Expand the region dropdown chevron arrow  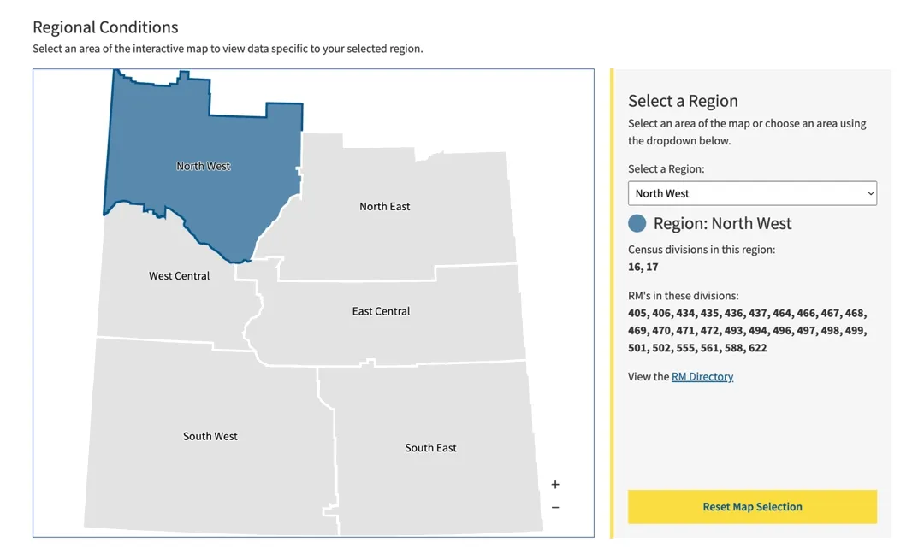867,193
